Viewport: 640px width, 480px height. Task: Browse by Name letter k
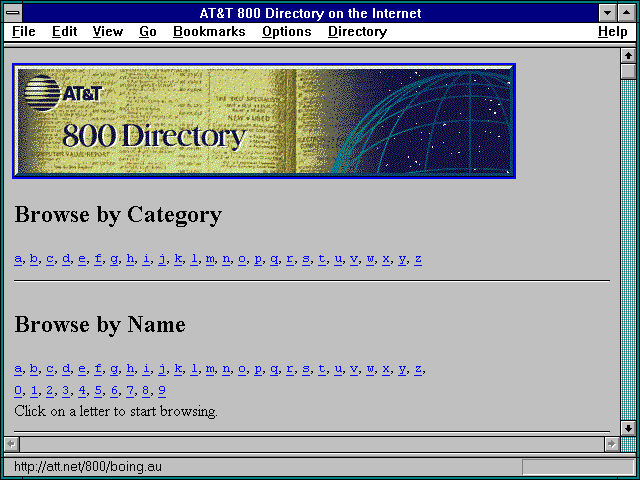(178, 369)
